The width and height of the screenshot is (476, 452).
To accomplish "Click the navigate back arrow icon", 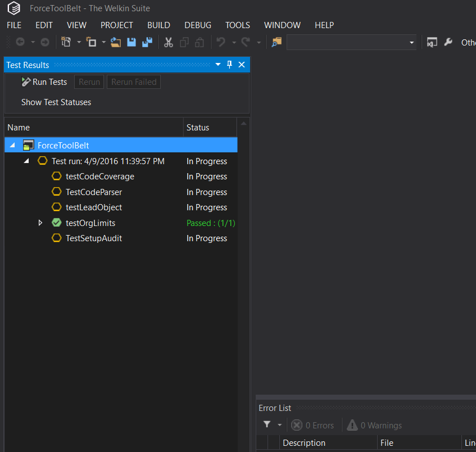I will [x=20, y=42].
